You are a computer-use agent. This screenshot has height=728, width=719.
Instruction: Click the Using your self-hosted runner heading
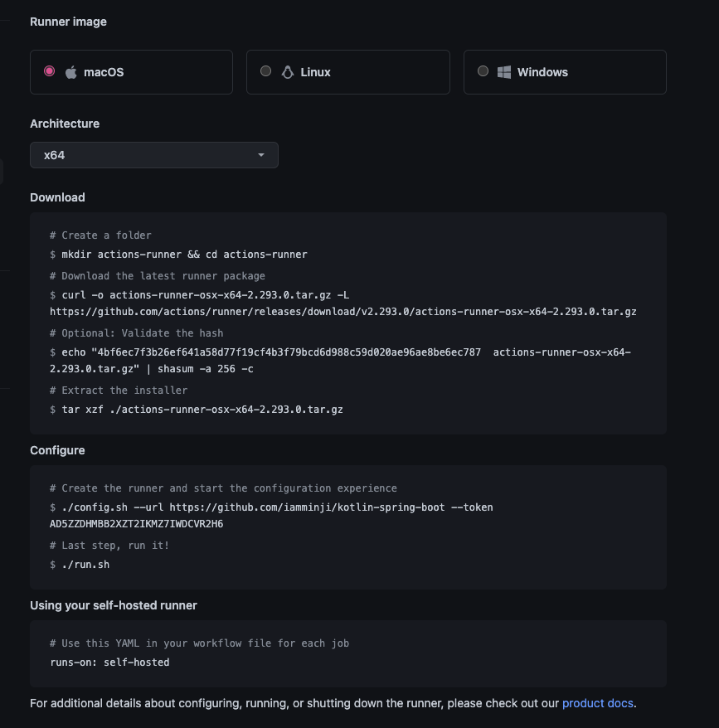(x=114, y=605)
